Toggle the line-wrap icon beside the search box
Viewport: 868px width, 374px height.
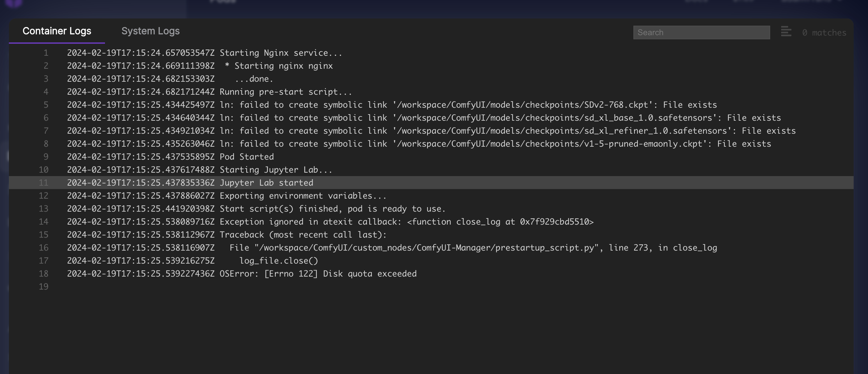tap(786, 31)
